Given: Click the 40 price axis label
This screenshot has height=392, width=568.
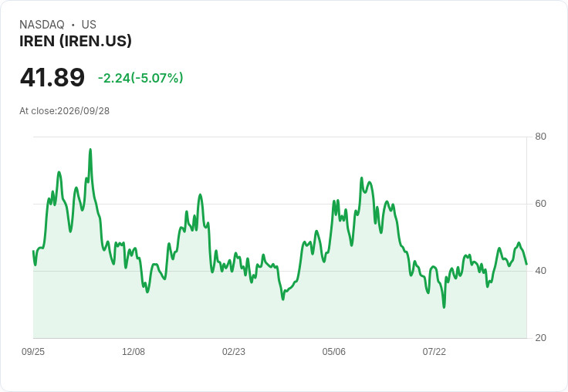Looking at the screenshot, I should click(x=540, y=271).
